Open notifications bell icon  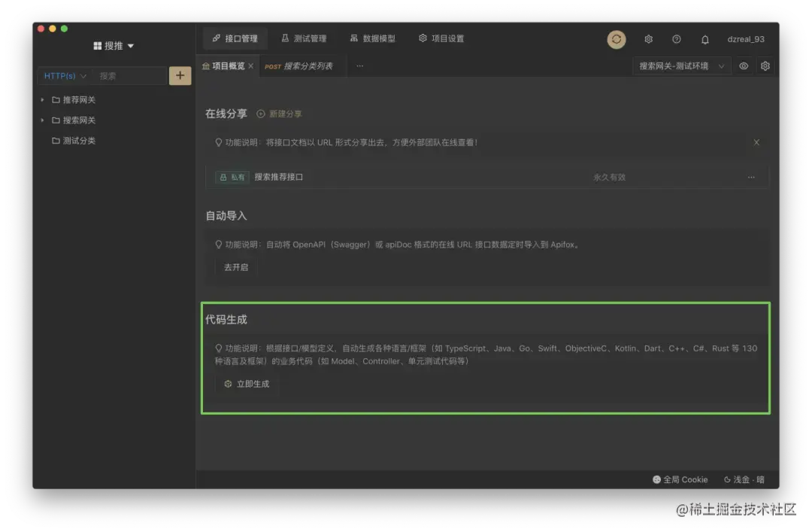pos(704,39)
